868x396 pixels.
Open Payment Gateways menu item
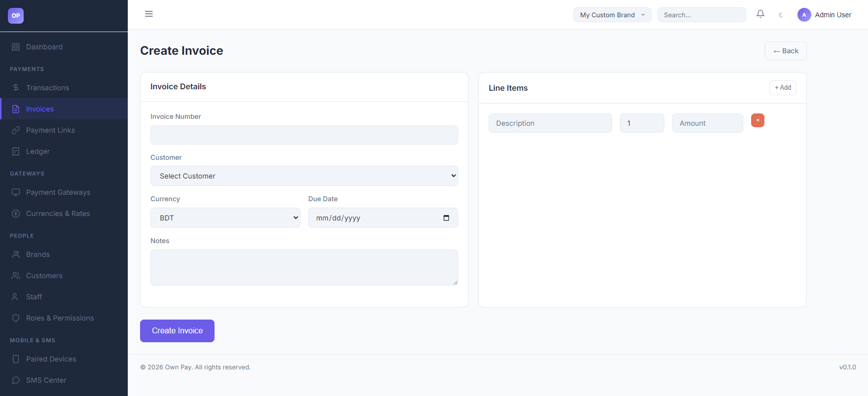coord(64,192)
